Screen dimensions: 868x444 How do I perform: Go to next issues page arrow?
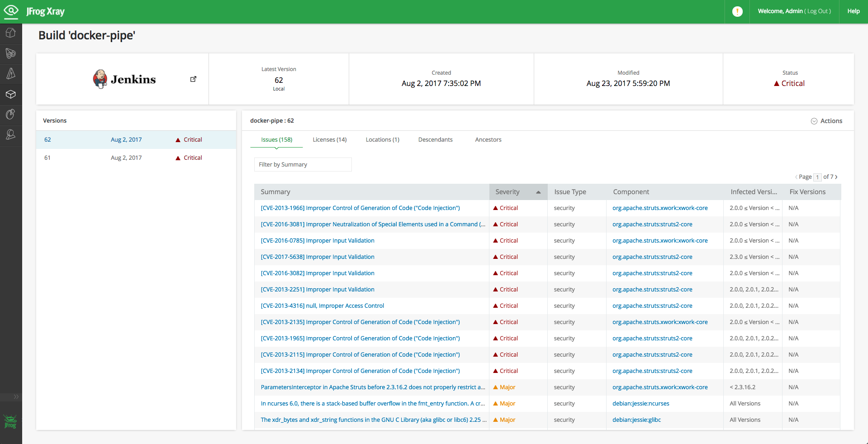tap(836, 177)
